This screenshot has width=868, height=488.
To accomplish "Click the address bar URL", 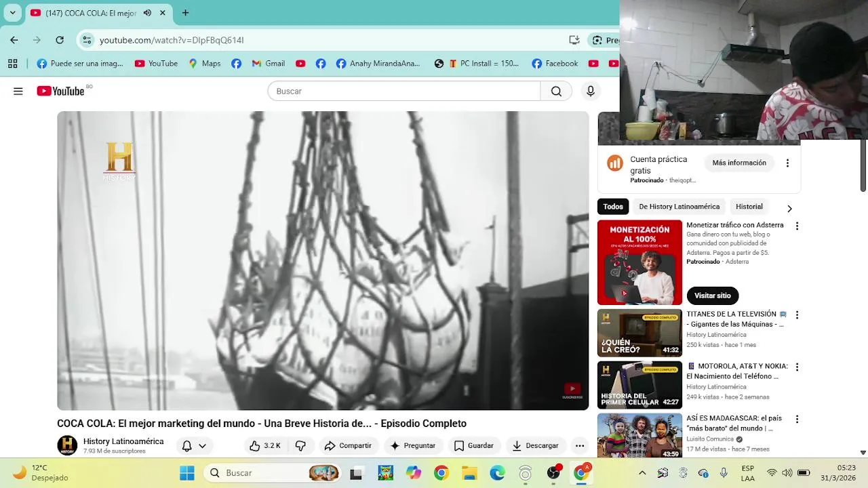I will pyautogui.click(x=172, y=41).
